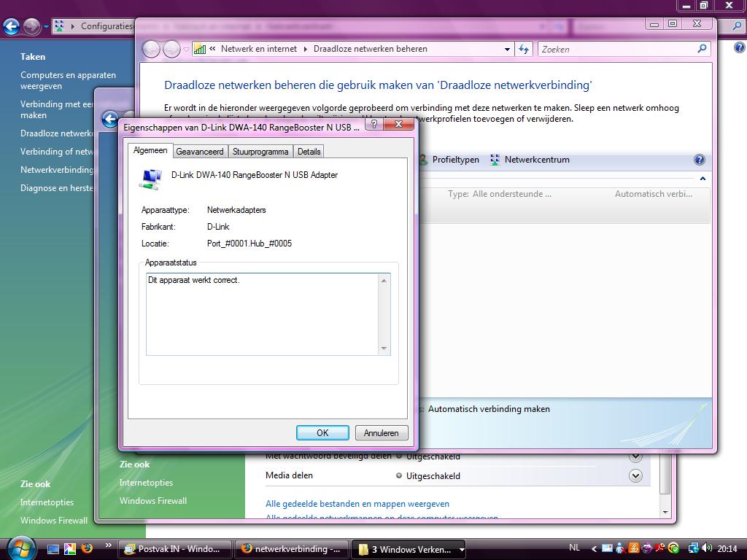Click the Show Desktop quick launch icon
747x560 pixels.
click(x=53, y=549)
